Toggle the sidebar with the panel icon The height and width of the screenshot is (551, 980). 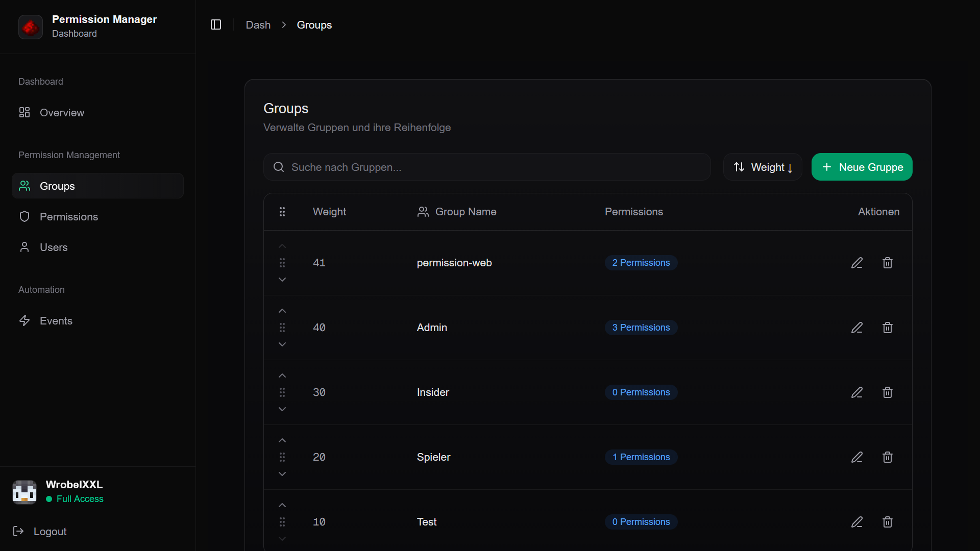pyautogui.click(x=216, y=24)
